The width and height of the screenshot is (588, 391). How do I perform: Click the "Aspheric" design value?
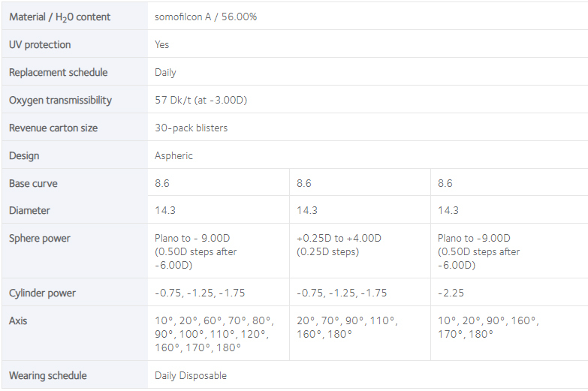(x=173, y=155)
